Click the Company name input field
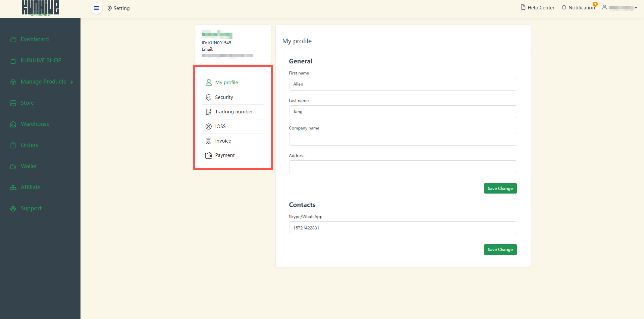 (402, 139)
